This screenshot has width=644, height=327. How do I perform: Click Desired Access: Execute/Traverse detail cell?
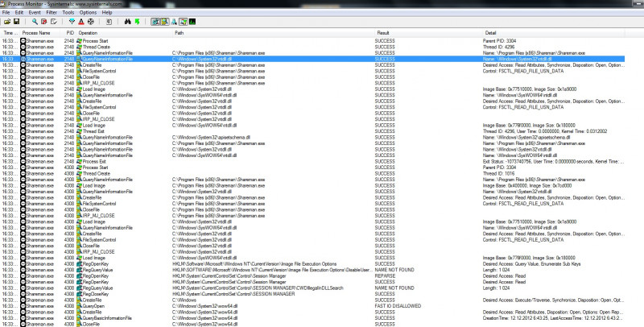(x=553, y=300)
